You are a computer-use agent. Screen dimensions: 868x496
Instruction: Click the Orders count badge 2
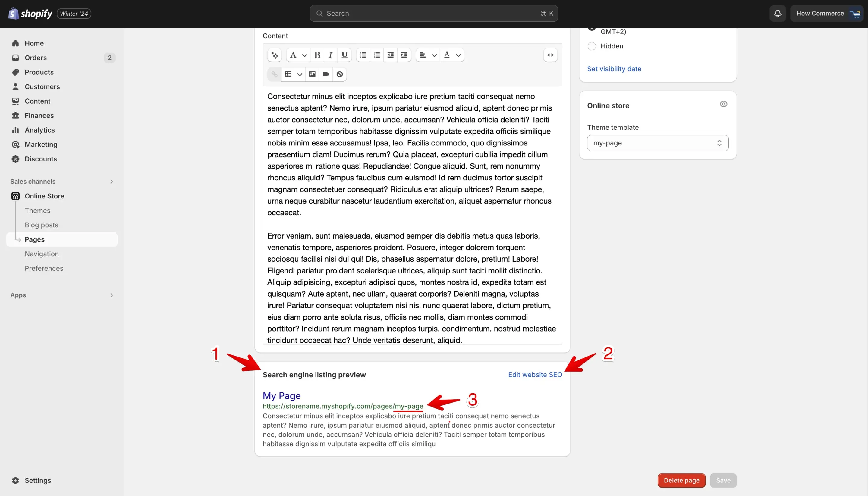click(x=109, y=58)
